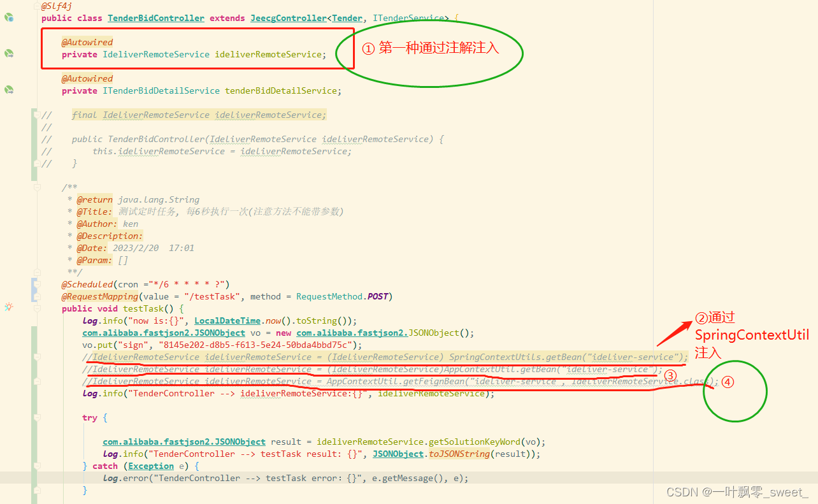Screen dimensions: 818x504
Task: Click the ITenderService type parameter
Action: [x=408, y=18]
